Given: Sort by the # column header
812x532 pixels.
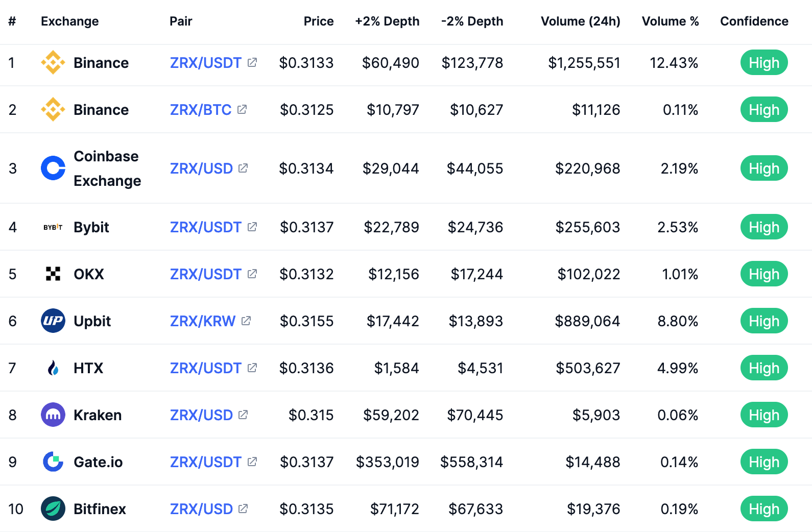Looking at the screenshot, I should pos(12,21).
